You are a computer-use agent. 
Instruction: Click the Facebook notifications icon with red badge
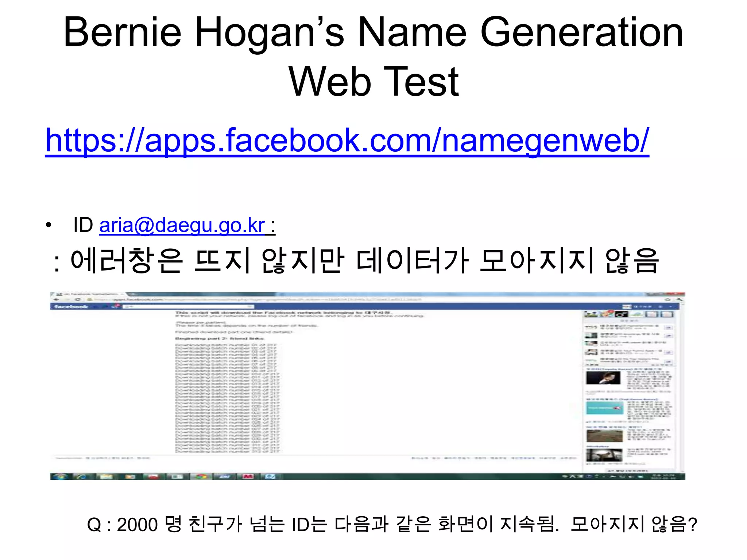(116, 306)
